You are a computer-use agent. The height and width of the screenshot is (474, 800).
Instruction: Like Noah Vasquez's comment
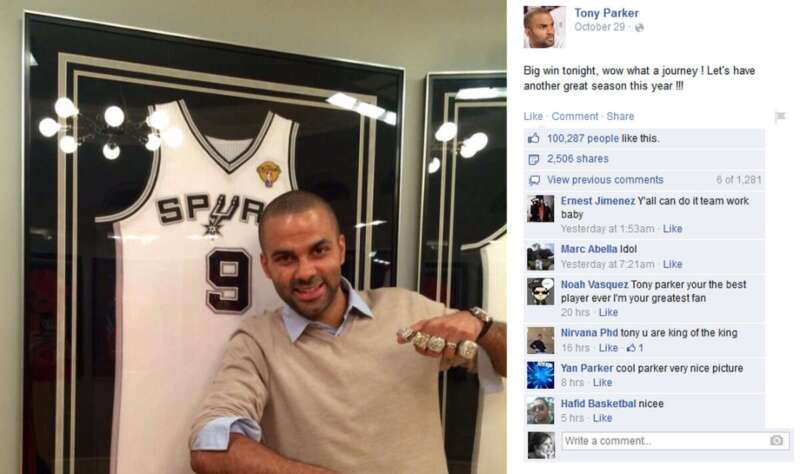pos(608,312)
